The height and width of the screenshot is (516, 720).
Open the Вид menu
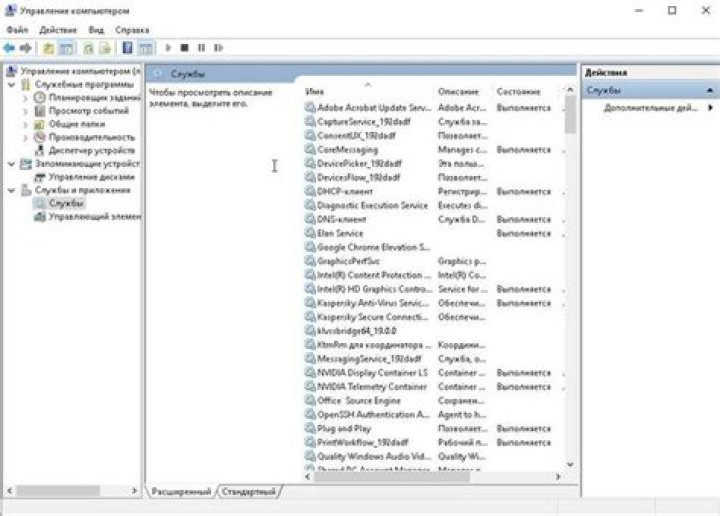(96, 30)
